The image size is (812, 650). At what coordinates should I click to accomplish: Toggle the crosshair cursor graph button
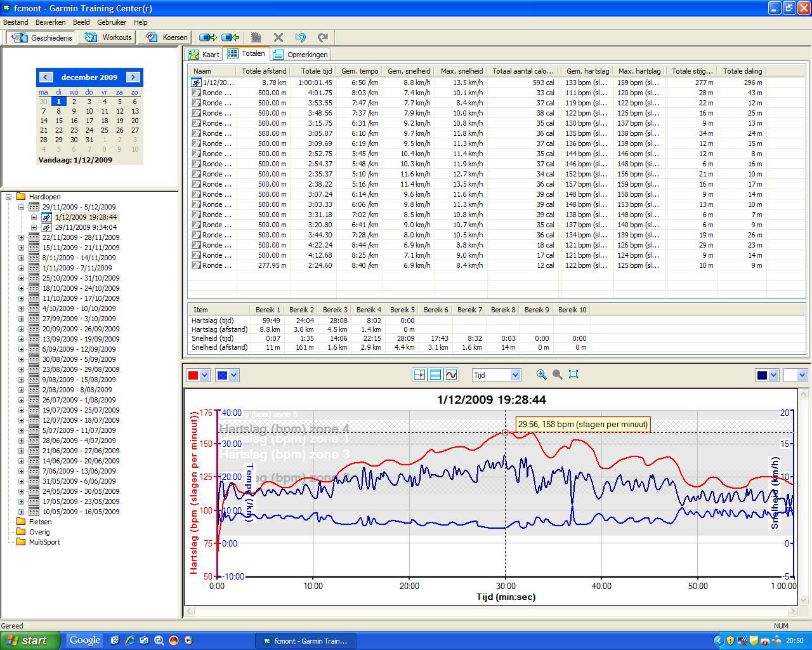pos(419,375)
